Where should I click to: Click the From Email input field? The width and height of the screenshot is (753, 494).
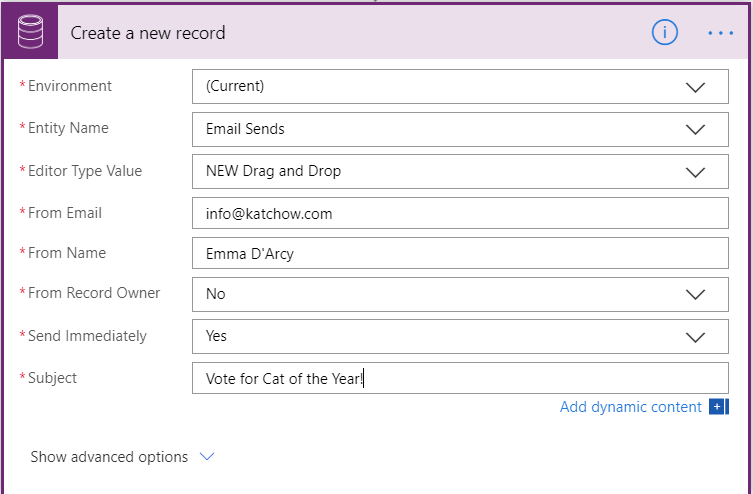pyautogui.click(x=460, y=214)
